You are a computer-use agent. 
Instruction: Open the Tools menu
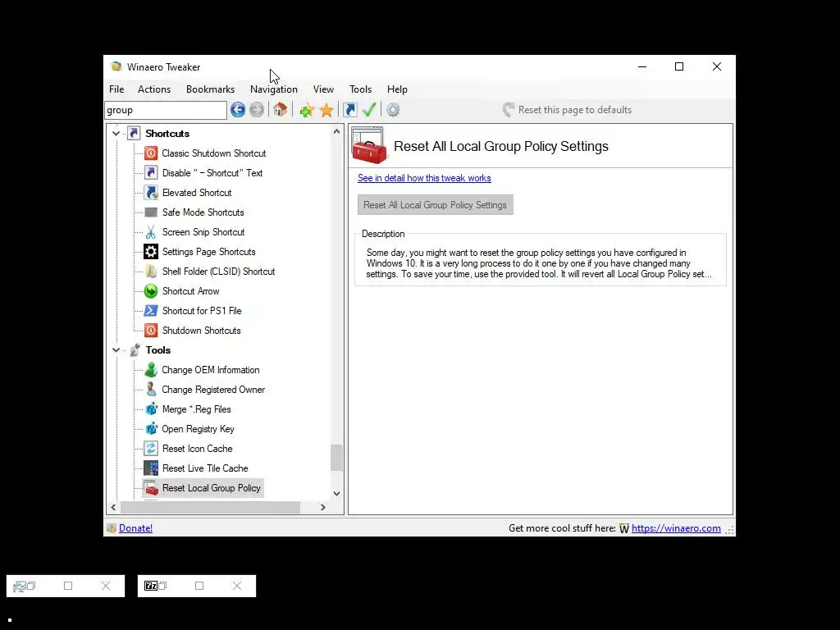point(360,89)
